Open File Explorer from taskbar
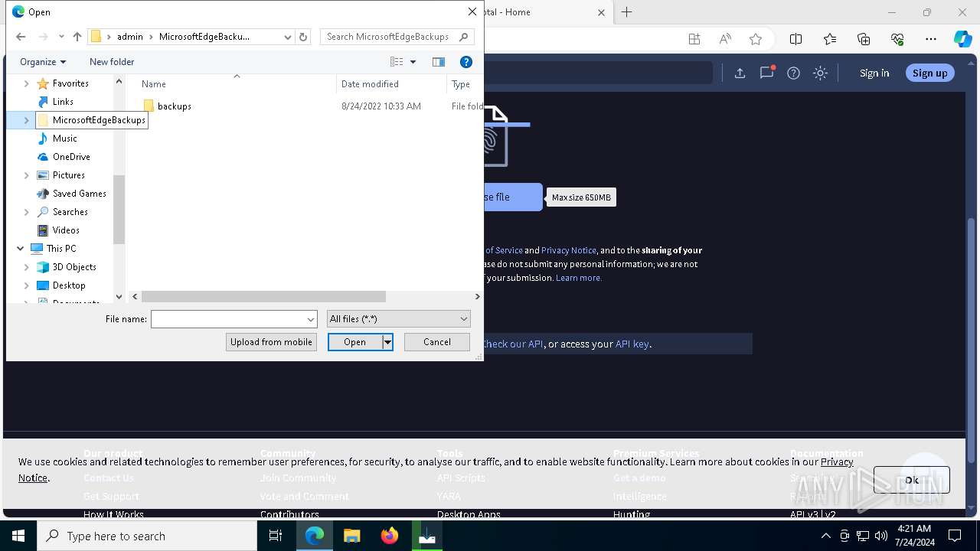 click(x=352, y=536)
